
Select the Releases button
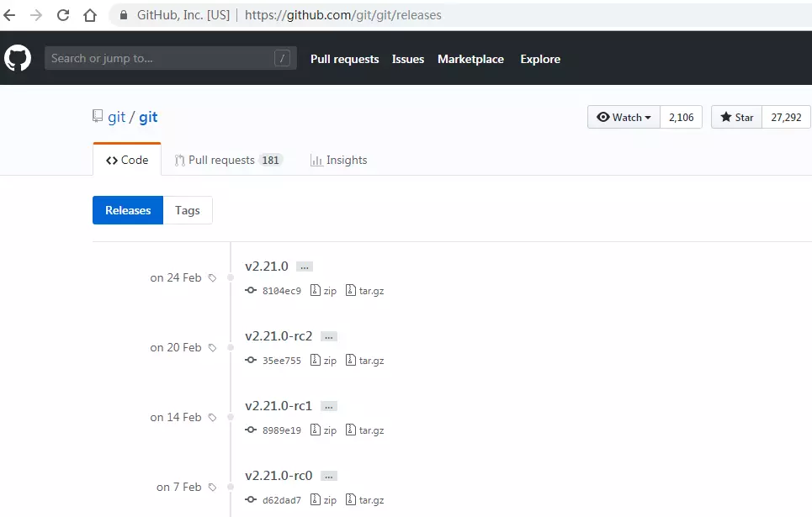128,210
